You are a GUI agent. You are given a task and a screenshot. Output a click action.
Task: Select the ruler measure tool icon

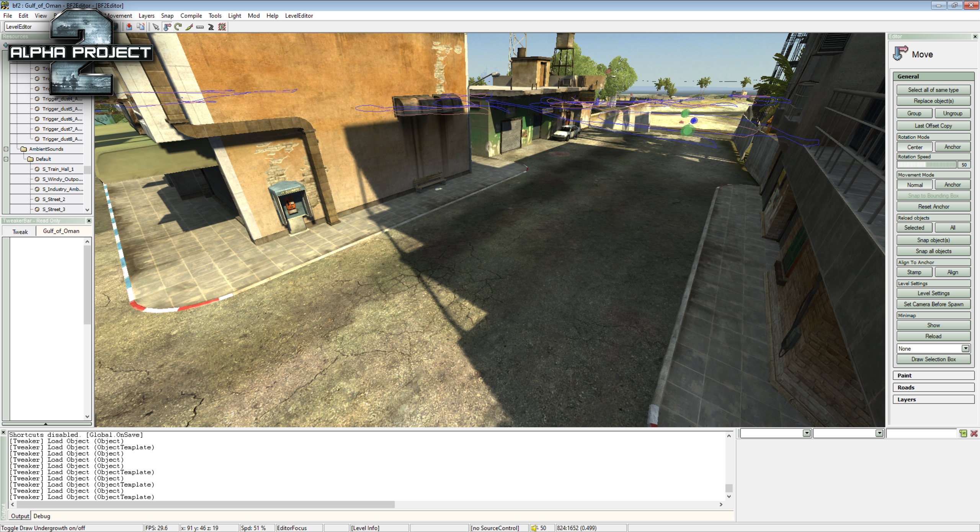200,27
